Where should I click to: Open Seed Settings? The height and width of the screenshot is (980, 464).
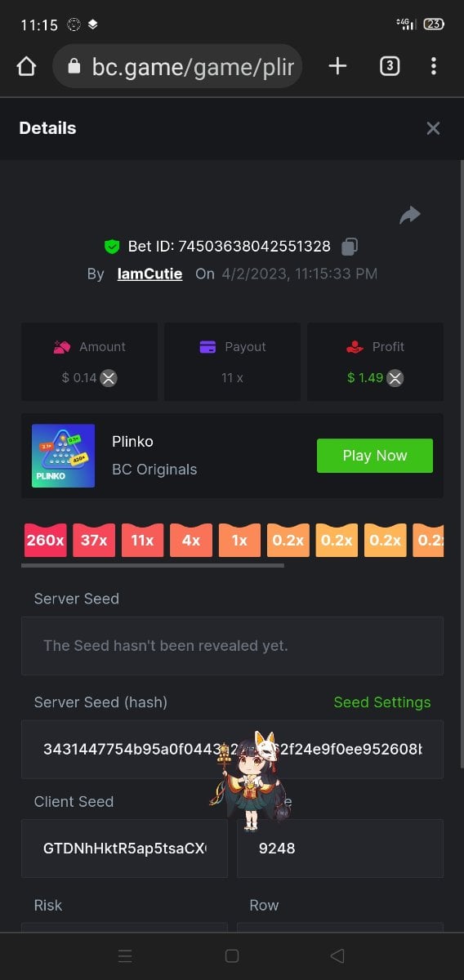(x=381, y=702)
